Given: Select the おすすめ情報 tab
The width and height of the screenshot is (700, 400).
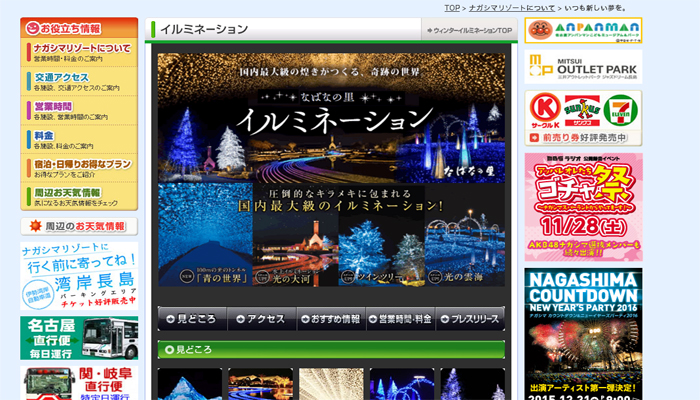Looking at the screenshot, I should 331,319.
